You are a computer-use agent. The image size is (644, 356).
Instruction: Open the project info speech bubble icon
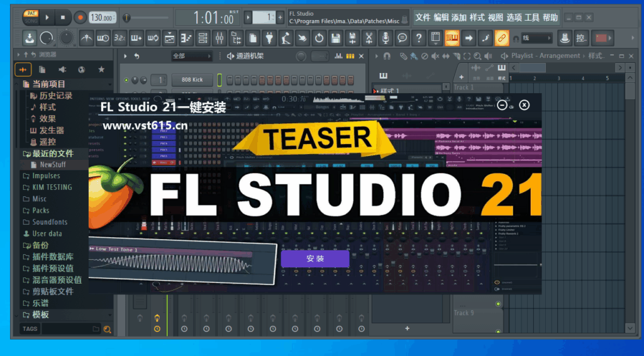coord(402,38)
